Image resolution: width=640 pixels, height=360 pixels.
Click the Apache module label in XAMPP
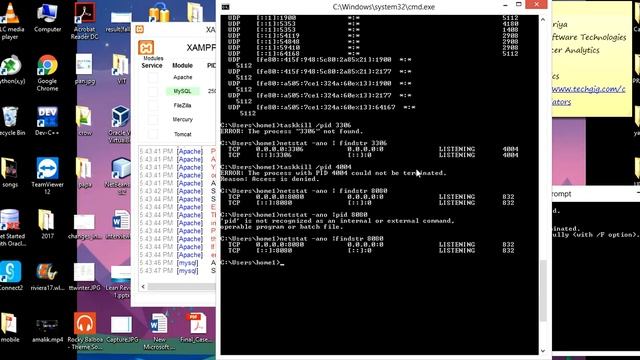tap(182, 77)
